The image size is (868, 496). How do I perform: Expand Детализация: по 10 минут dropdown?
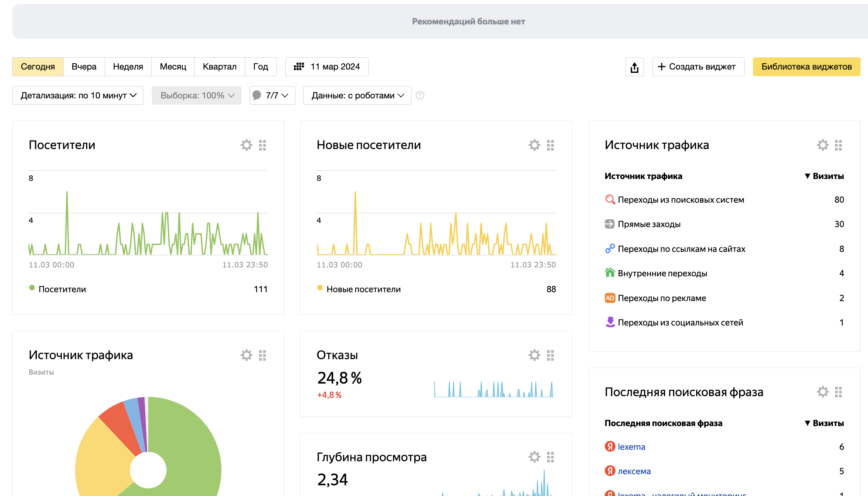(78, 95)
